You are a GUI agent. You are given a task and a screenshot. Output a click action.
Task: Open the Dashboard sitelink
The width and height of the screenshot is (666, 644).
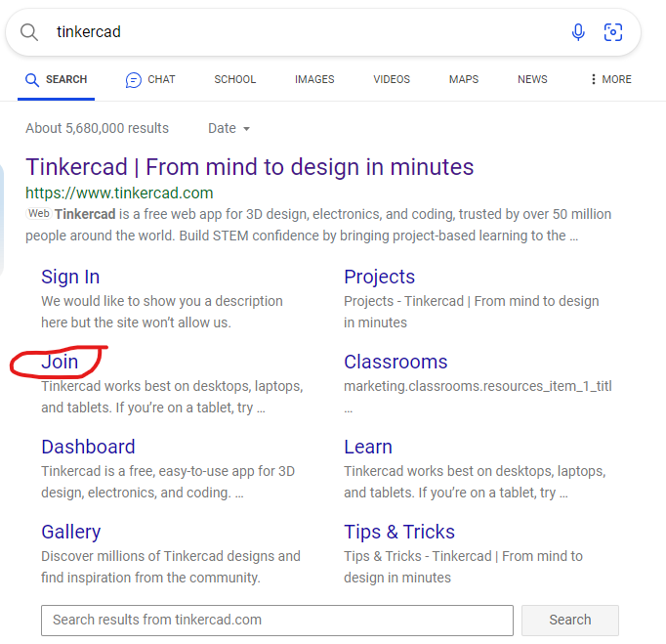(88, 447)
